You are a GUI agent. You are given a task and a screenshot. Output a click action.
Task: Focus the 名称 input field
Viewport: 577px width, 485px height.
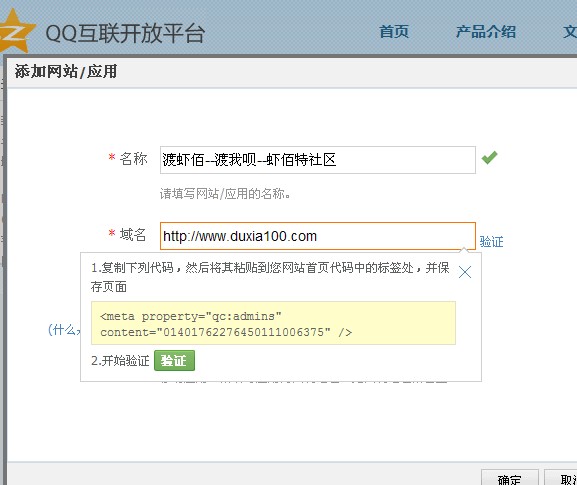tap(318, 160)
